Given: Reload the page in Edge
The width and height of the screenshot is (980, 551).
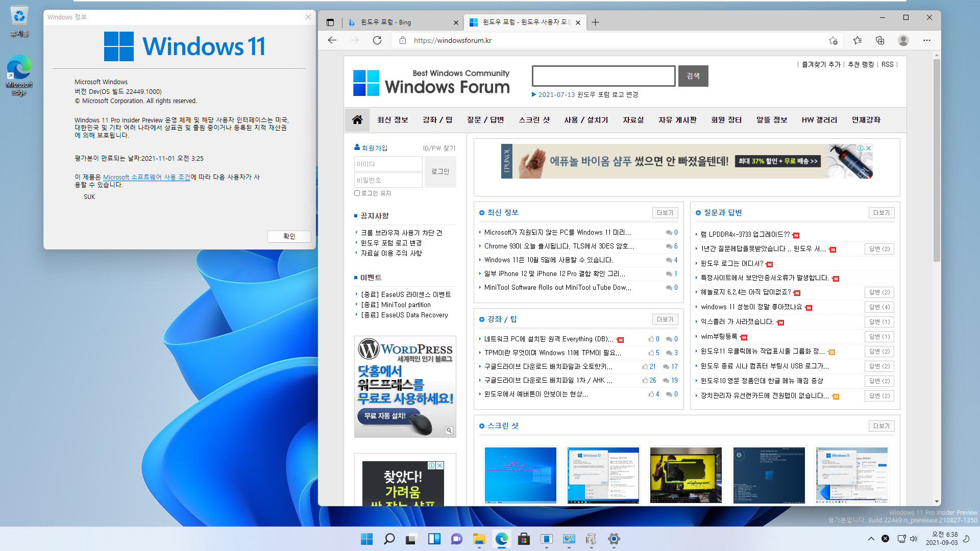Looking at the screenshot, I should tap(377, 40).
